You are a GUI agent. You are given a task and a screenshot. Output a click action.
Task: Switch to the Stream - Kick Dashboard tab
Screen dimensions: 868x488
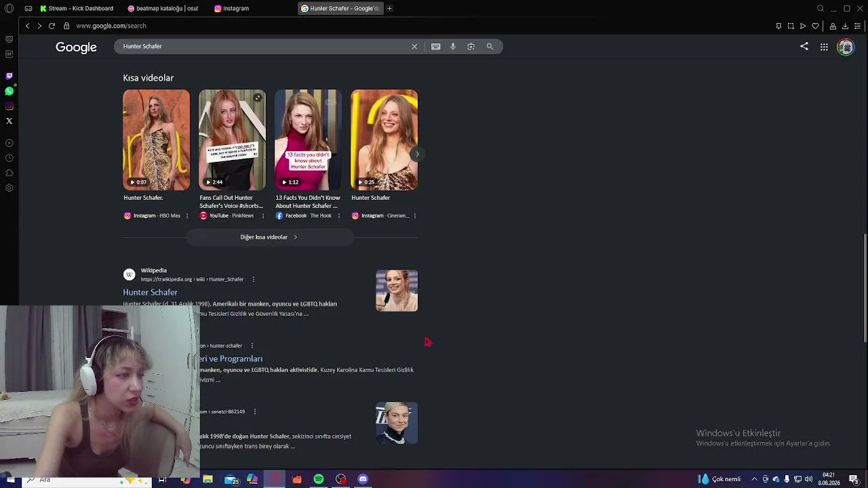pos(77,8)
